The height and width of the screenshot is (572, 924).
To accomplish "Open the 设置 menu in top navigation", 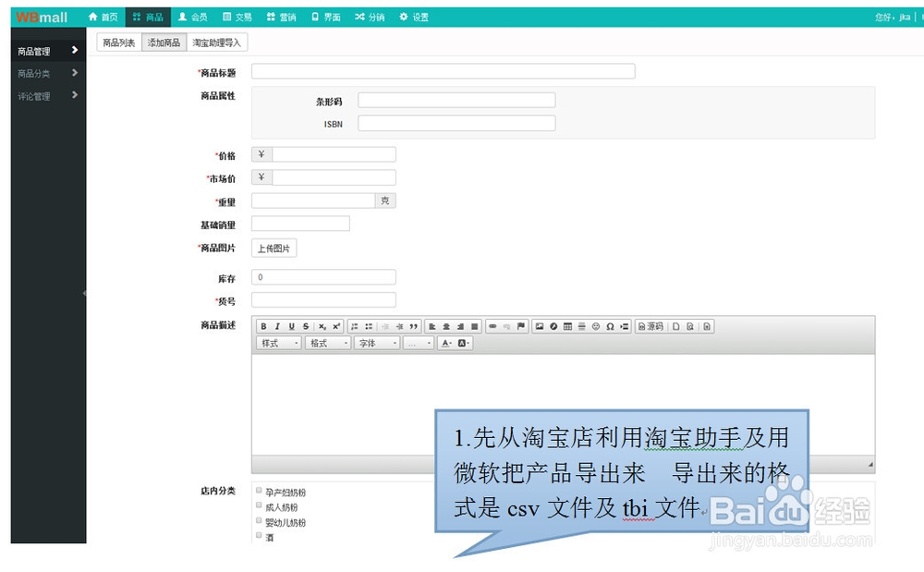I will pos(413,16).
